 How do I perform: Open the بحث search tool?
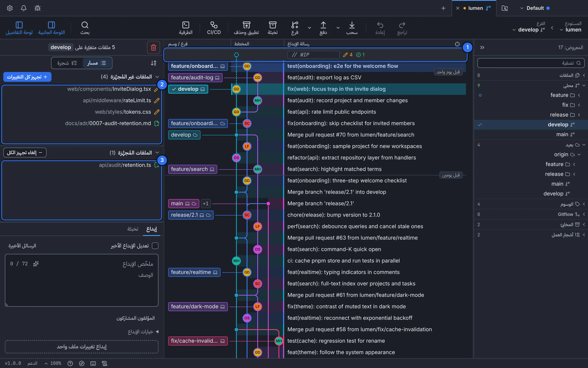[x=85, y=28]
